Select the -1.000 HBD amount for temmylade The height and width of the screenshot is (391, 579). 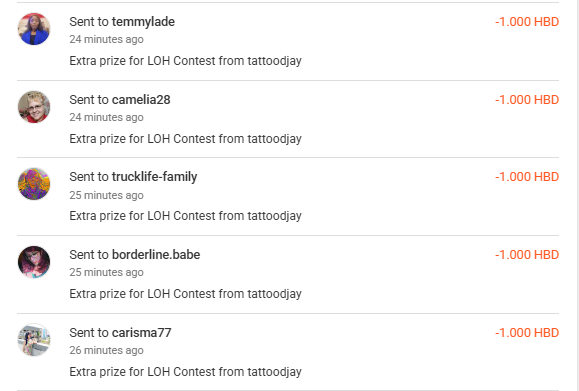tap(527, 22)
